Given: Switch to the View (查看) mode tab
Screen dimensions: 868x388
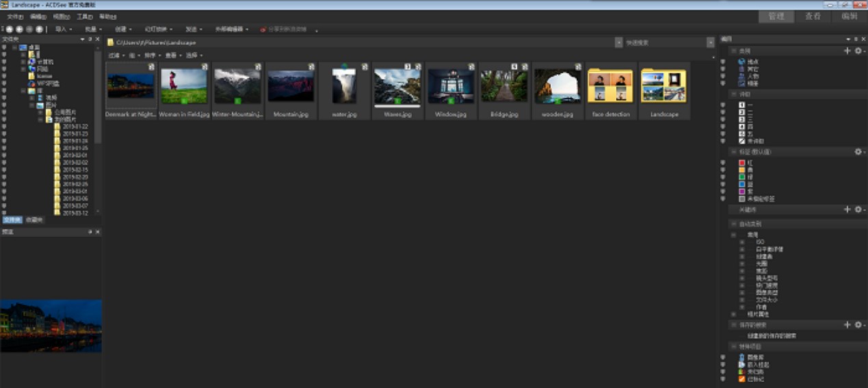Looking at the screenshot, I should coord(813,16).
